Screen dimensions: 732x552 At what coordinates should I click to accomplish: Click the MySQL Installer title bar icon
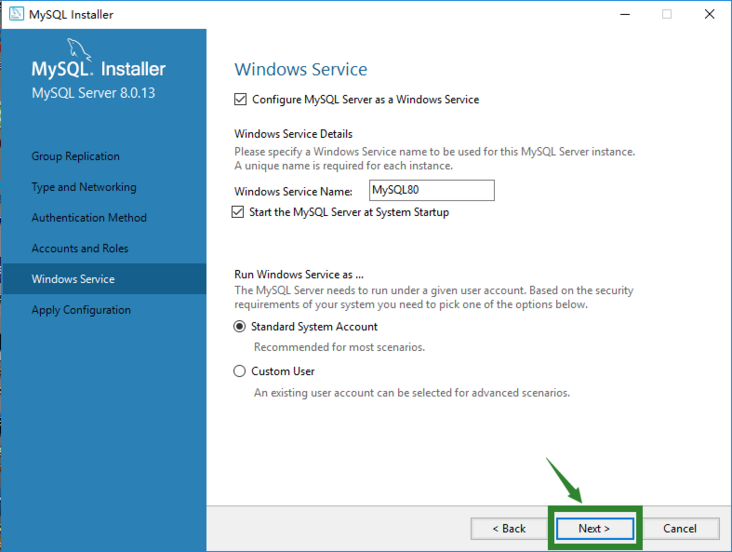click(x=16, y=14)
